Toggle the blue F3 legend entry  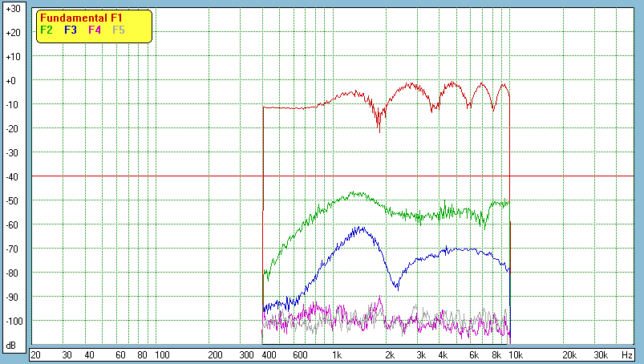pyautogui.click(x=71, y=30)
